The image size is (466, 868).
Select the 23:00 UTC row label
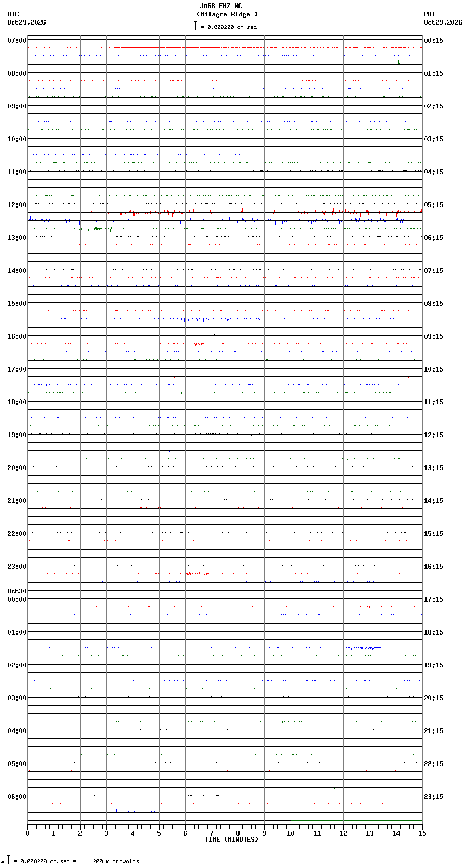coord(17,567)
